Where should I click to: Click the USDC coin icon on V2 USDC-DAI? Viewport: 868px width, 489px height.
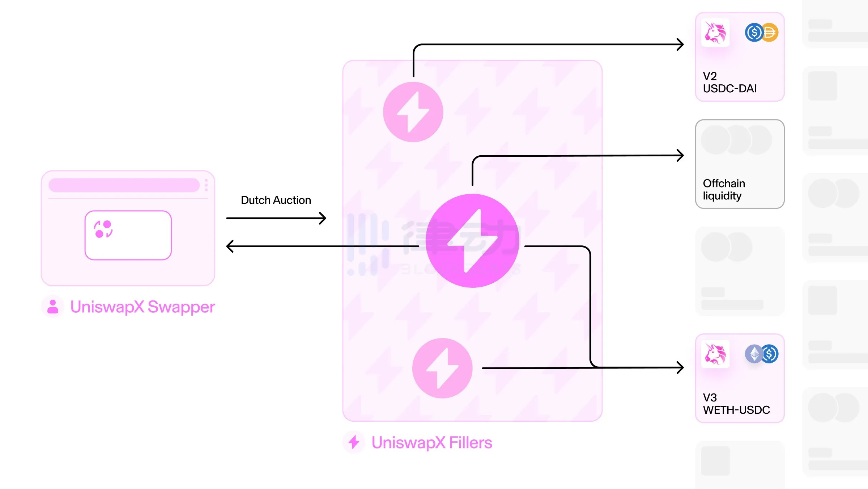pyautogui.click(x=752, y=32)
